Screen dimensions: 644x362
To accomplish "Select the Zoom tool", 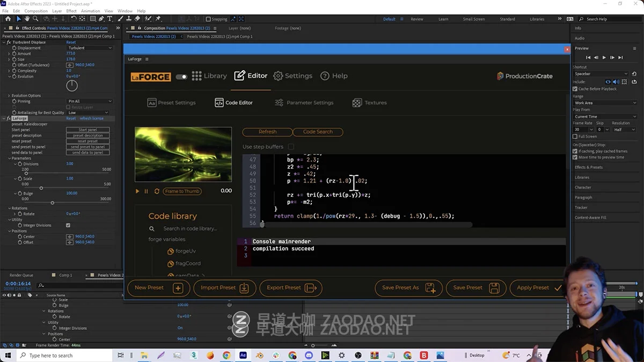I will click(x=35, y=19).
